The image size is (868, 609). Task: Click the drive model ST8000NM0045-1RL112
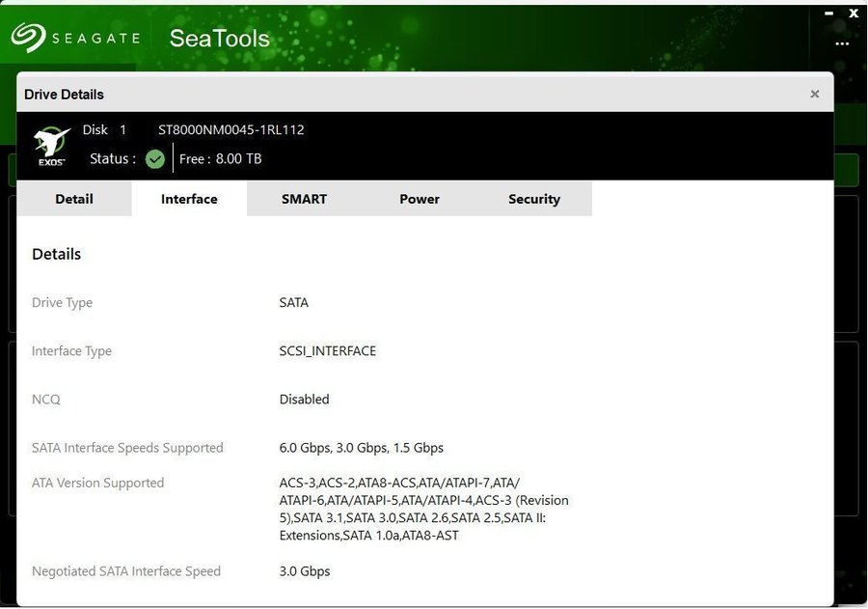click(231, 129)
